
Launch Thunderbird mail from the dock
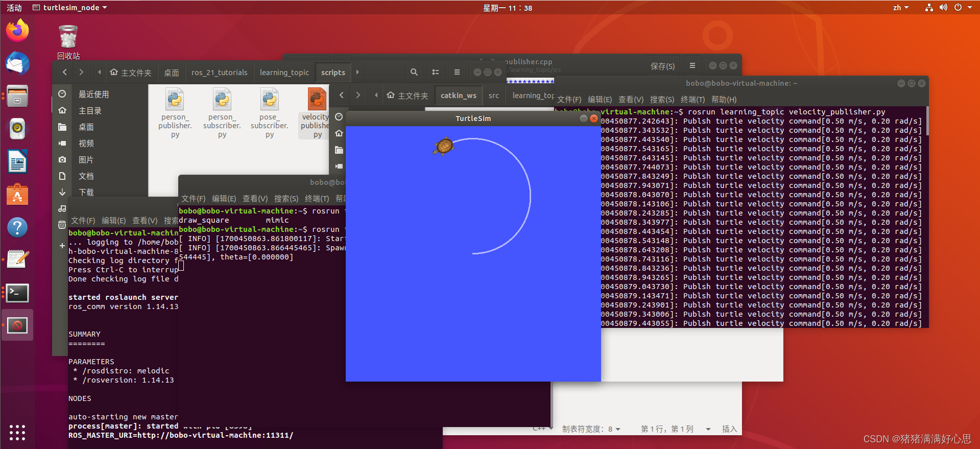[17, 63]
